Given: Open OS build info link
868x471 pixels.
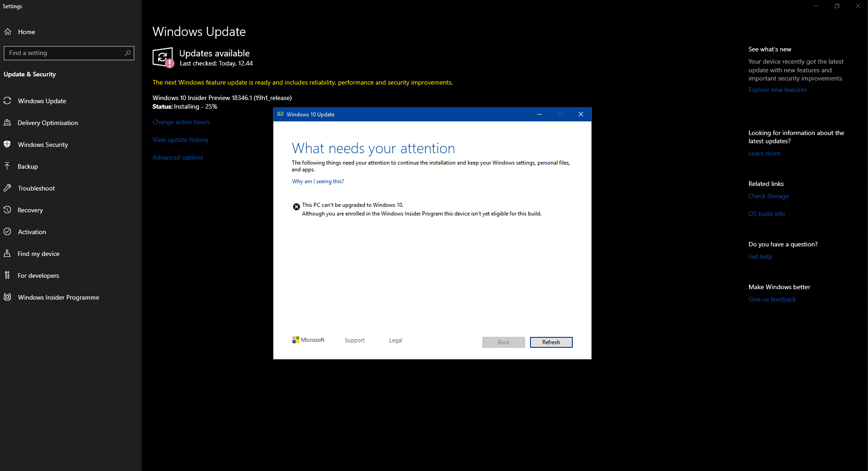Looking at the screenshot, I should (x=767, y=214).
